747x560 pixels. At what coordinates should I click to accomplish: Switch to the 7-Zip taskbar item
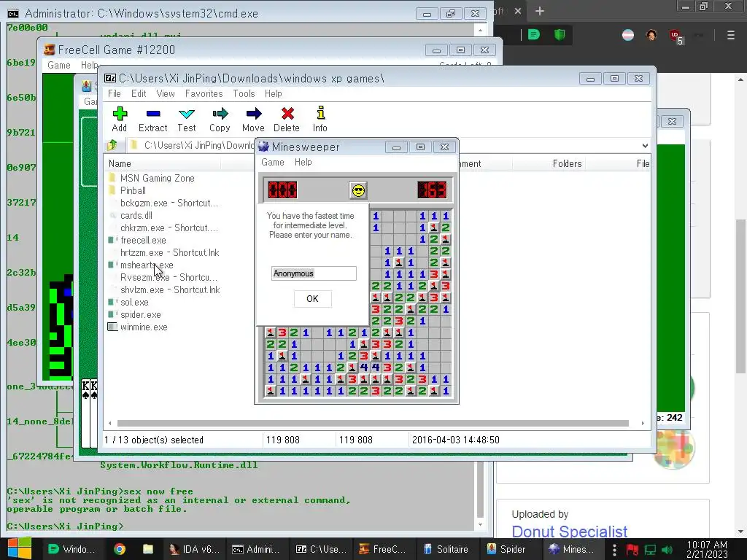coord(320,549)
